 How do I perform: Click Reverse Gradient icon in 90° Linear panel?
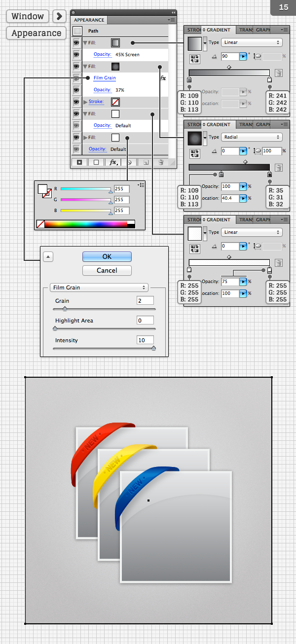coord(194,59)
